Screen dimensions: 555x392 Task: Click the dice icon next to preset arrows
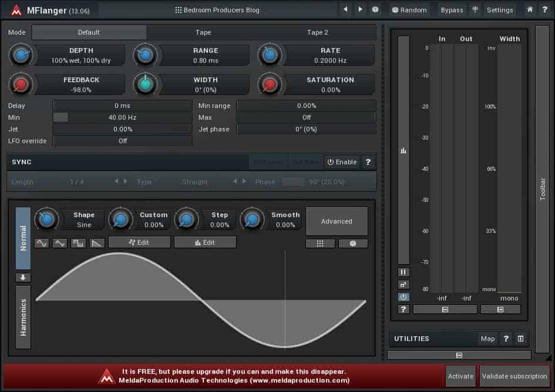[x=376, y=10]
